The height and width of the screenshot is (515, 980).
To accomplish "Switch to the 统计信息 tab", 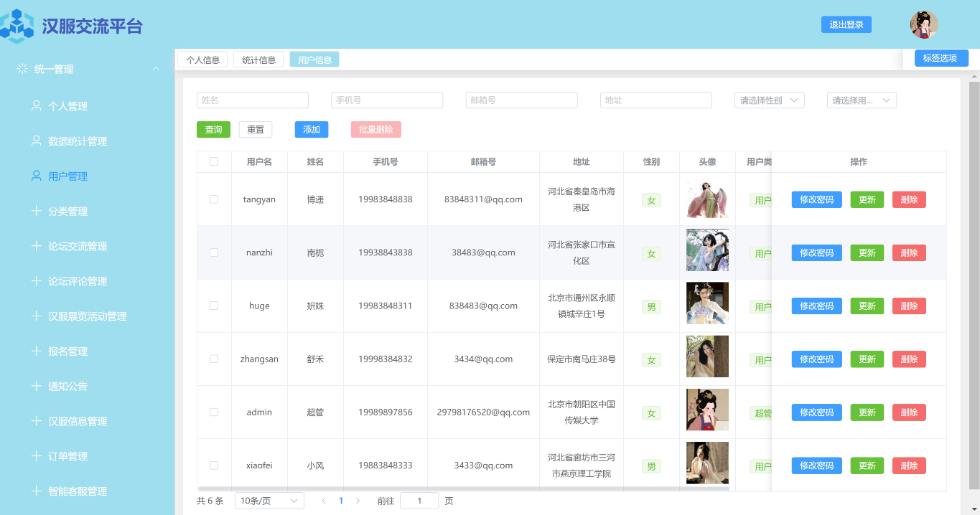I will [258, 60].
